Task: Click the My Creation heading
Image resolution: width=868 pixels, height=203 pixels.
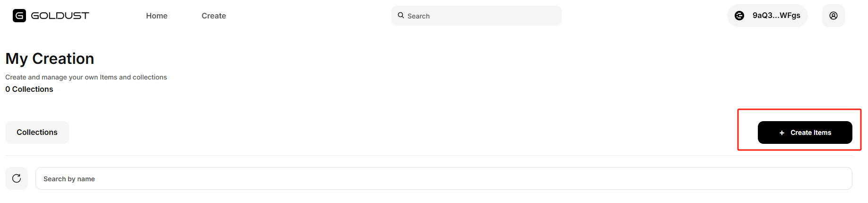Action: [x=50, y=59]
